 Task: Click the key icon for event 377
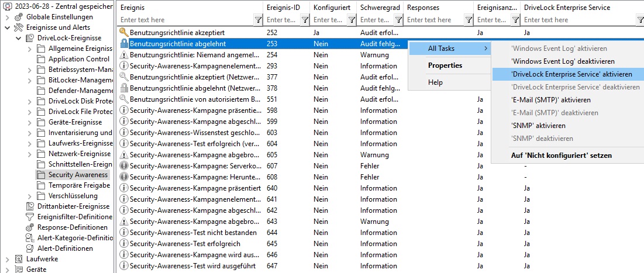click(123, 77)
